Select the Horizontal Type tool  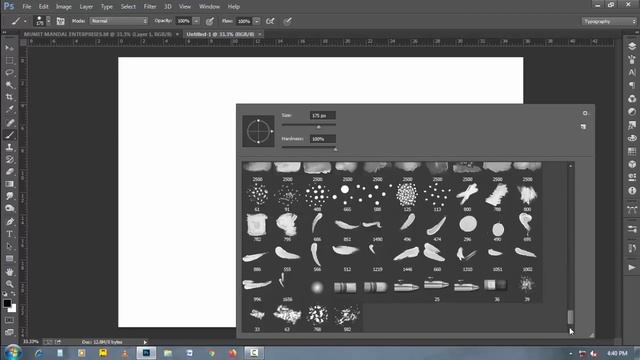[x=9, y=234]
